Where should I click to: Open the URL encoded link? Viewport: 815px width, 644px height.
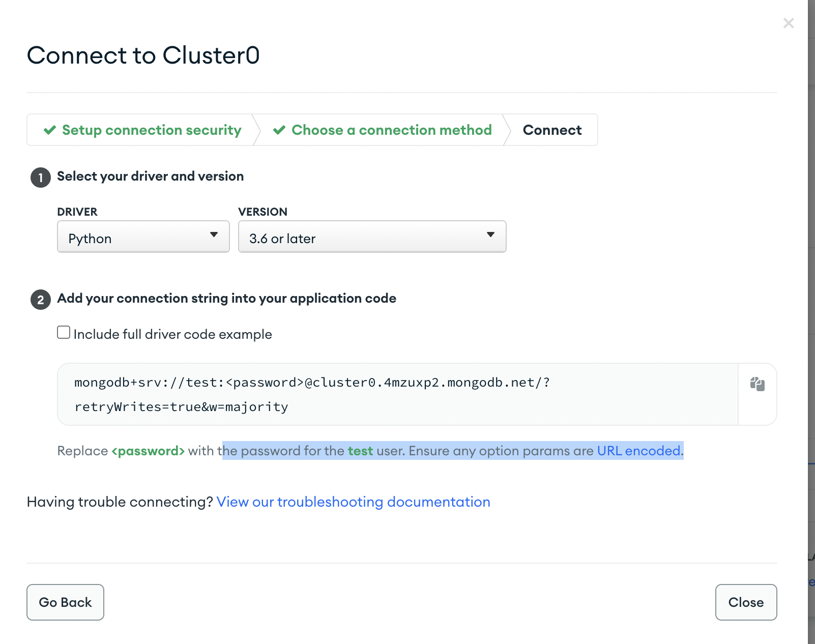tap(639, 451)
